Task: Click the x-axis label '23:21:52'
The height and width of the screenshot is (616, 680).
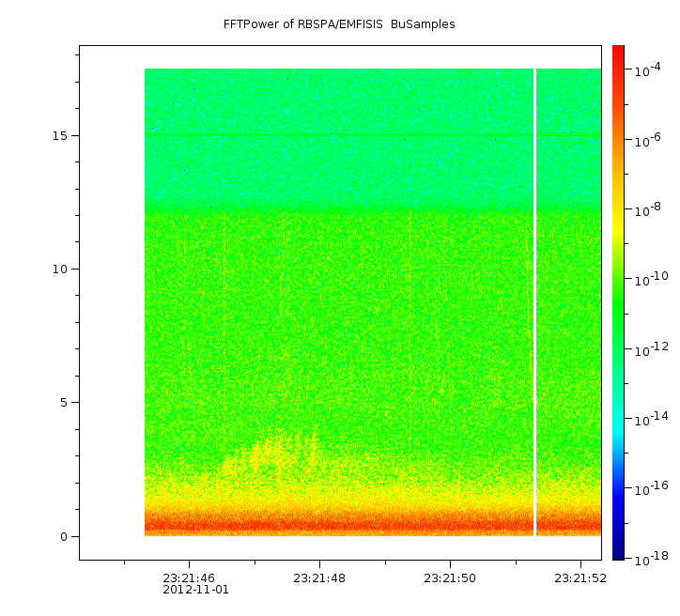Action: [580, 577]
